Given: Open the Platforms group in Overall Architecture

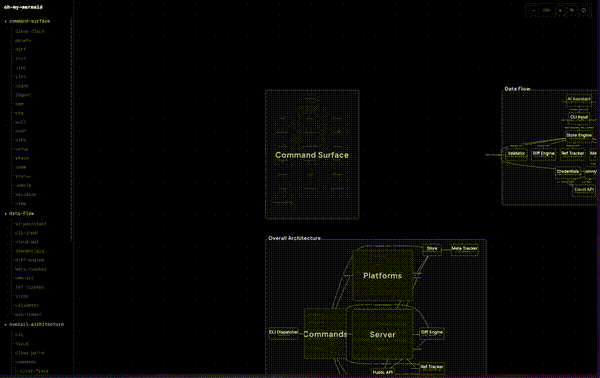Looking at the screenshot, I should tap(382, 275).
